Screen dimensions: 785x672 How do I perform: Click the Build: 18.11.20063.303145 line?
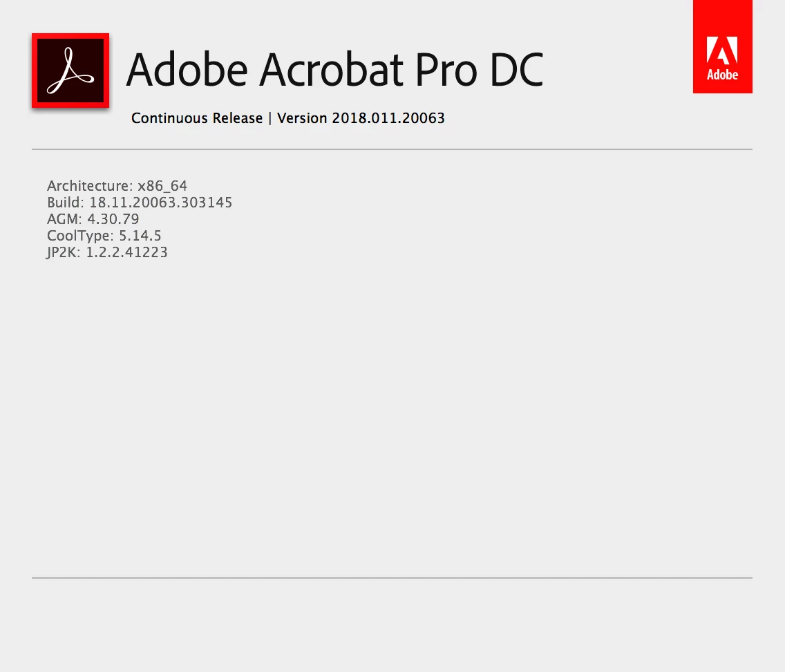coord(140,203)
